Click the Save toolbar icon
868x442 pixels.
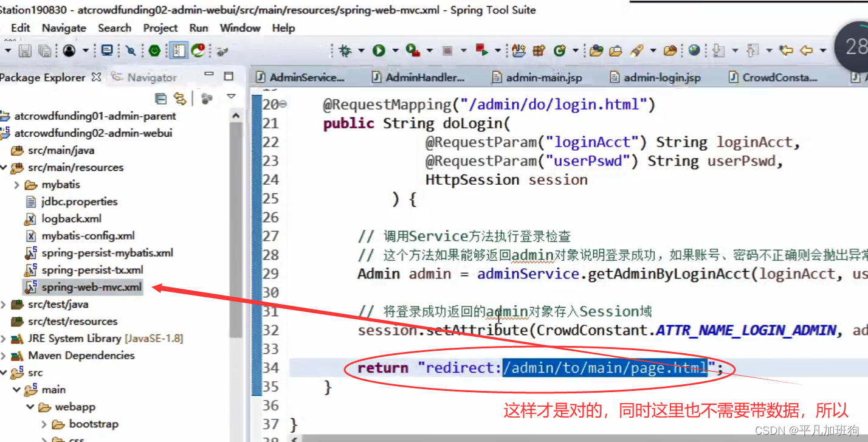[25, 50]
